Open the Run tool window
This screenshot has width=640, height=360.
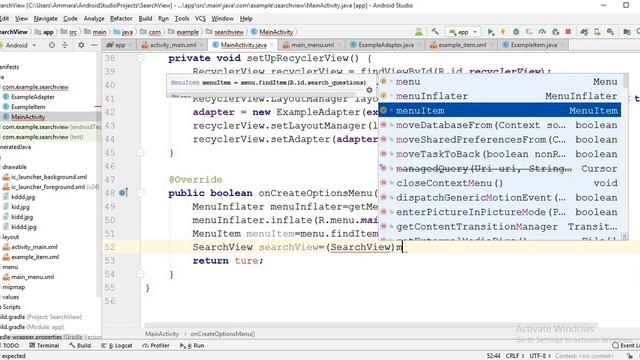(x=192, y=346)
